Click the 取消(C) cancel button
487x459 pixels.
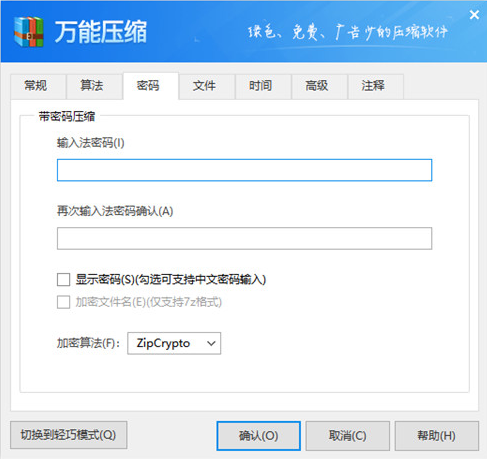click(348, 436)
